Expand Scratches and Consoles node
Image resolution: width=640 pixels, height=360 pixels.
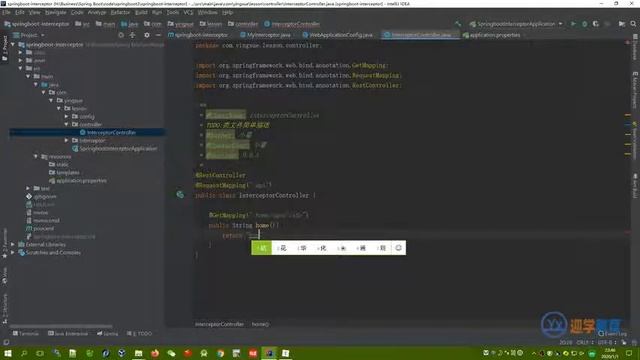click(x=13, y=253)
